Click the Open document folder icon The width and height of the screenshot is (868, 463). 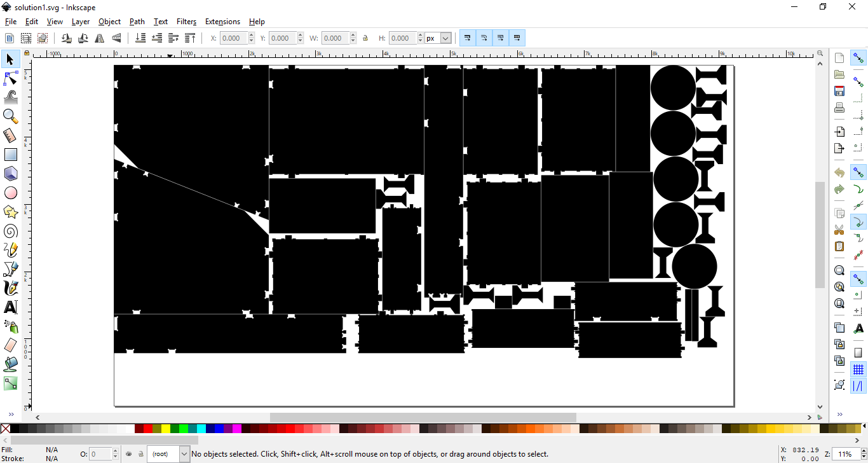point(839,74)
